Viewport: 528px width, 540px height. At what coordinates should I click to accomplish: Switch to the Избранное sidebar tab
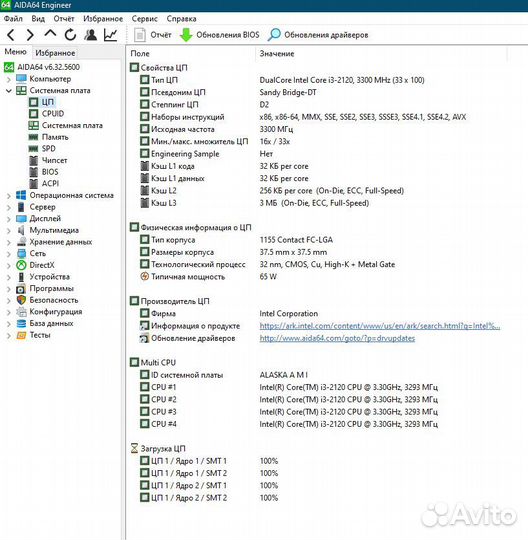(55, 53)
